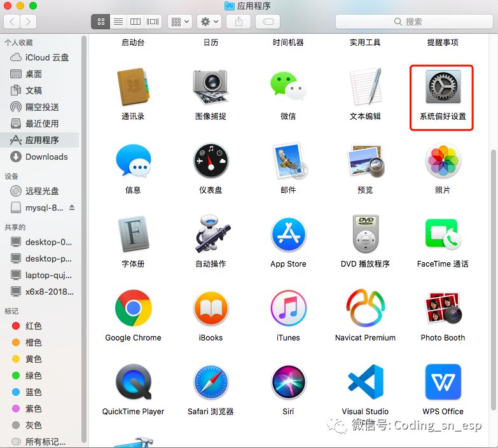This screenshot has width=498, height=448.
Task: Open Google Chrome app icon
Action: tap(134, 308)
